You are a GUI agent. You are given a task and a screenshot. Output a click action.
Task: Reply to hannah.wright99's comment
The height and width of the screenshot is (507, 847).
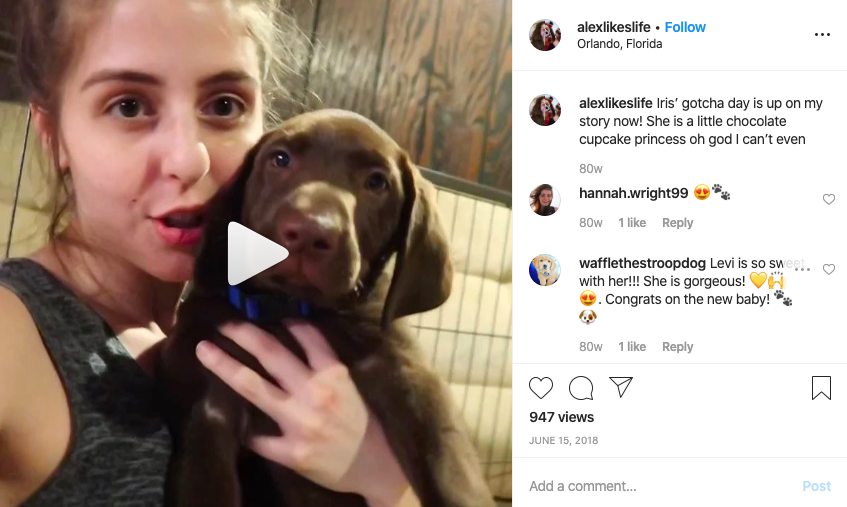pos(677,222)
